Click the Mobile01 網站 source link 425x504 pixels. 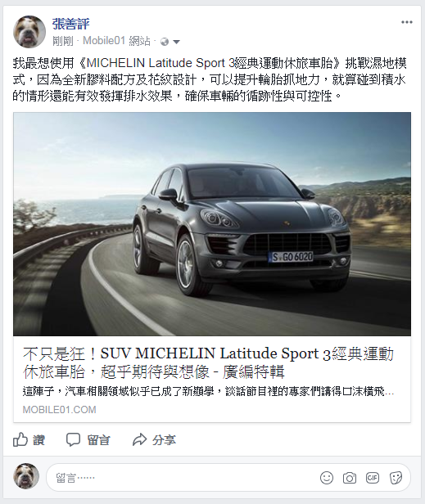click(x=116, y=41)
